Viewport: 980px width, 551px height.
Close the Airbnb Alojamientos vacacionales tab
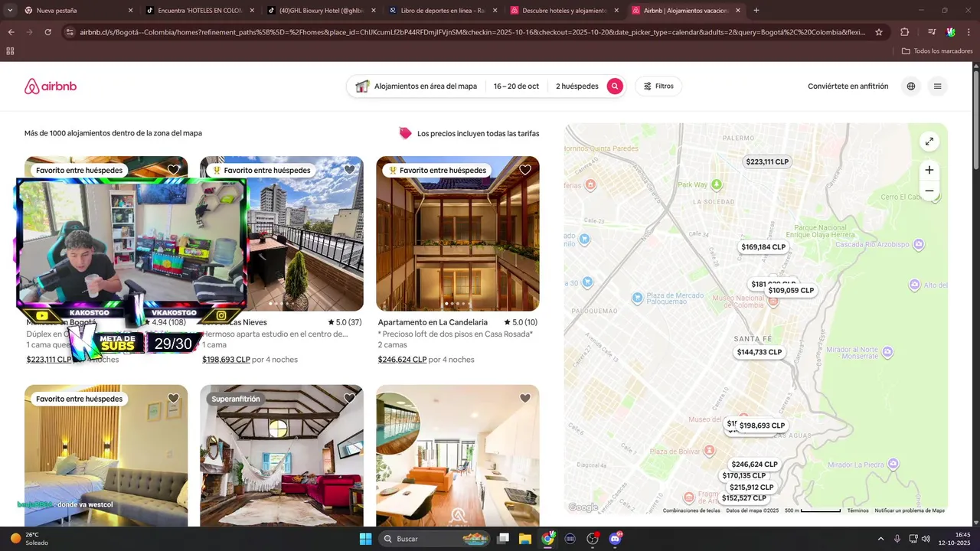(738, 11)
